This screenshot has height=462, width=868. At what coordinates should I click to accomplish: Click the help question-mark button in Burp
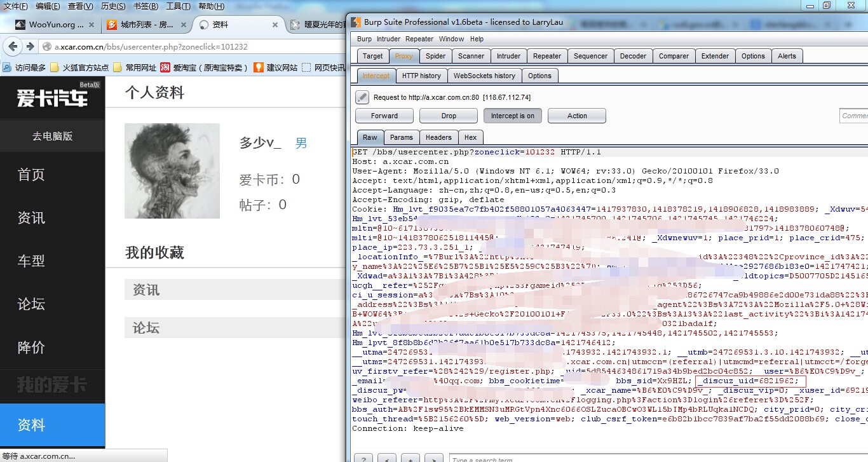click(363, 459)
